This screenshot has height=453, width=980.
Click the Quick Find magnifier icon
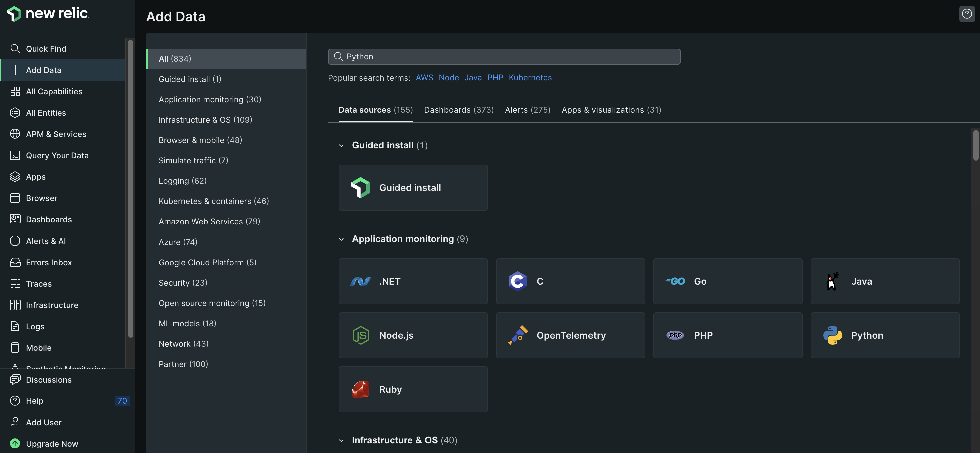coord(15,49)
